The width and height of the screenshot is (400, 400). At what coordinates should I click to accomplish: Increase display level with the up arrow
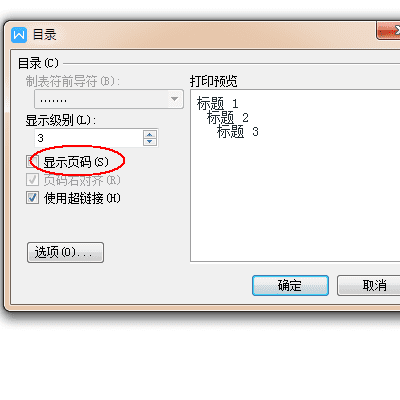(x=150, y=134)
